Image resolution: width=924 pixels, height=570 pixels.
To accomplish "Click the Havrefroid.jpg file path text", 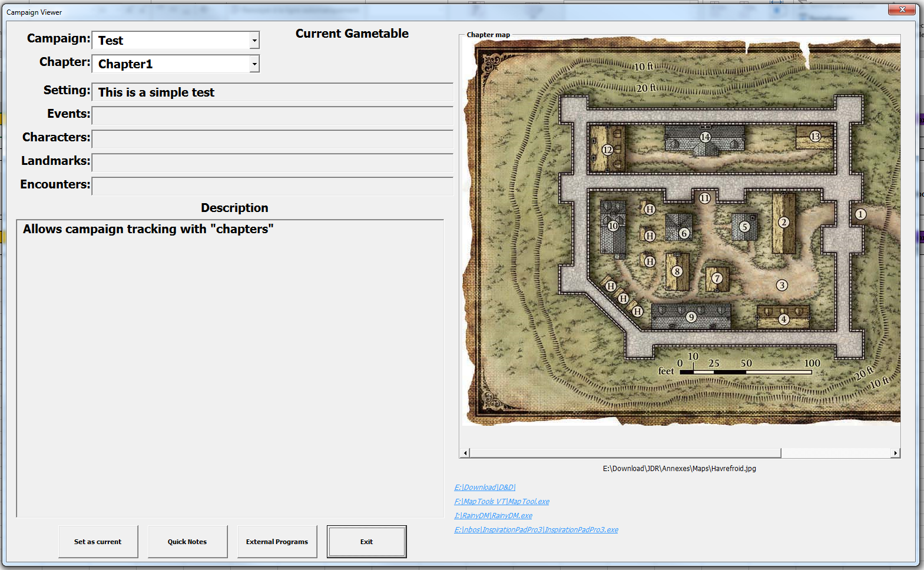I will pyautogui.click(x=680, y=469).
